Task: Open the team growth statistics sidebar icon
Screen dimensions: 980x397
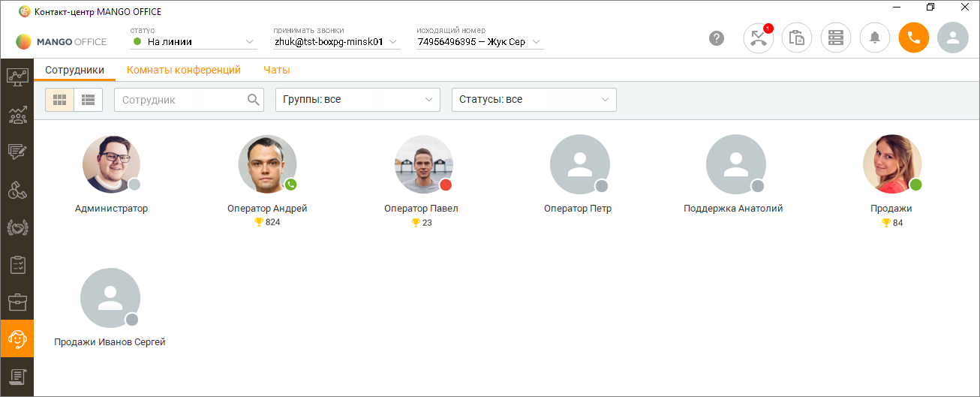Action: (x=17, y=114)
